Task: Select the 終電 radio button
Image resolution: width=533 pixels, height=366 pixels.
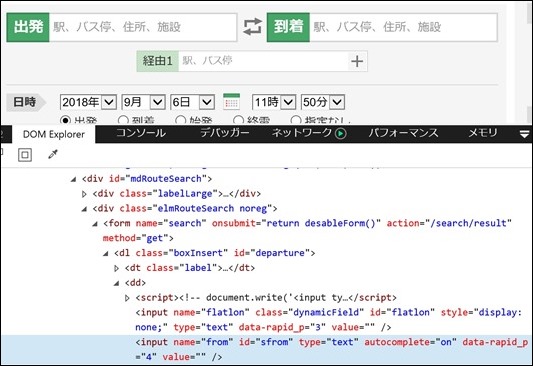Action: [238, 120]
